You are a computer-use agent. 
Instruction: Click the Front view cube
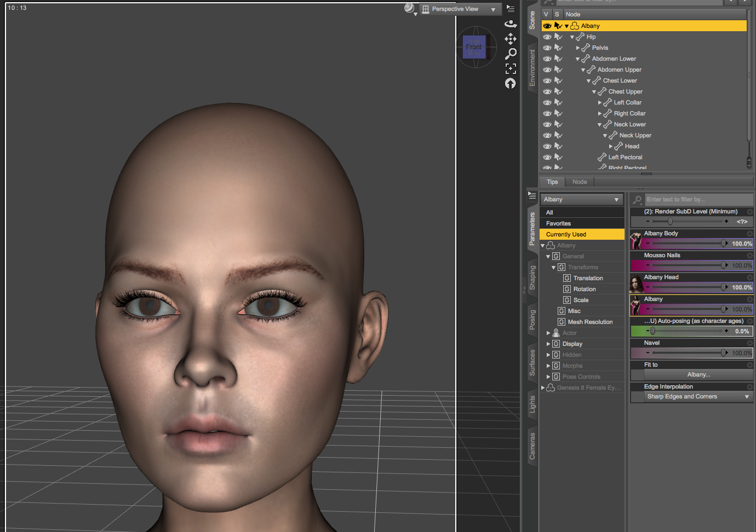(x=474, y=47)
